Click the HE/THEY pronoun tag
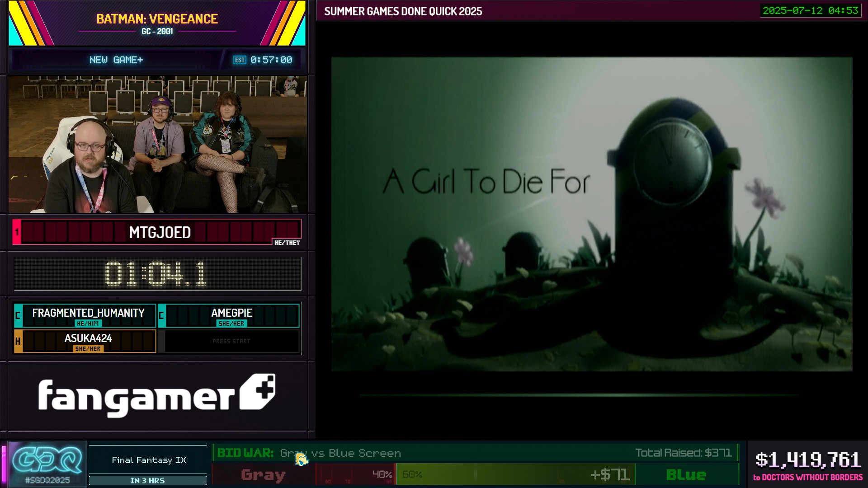Viewport: 868px width, 488px height. click(287, 243)
